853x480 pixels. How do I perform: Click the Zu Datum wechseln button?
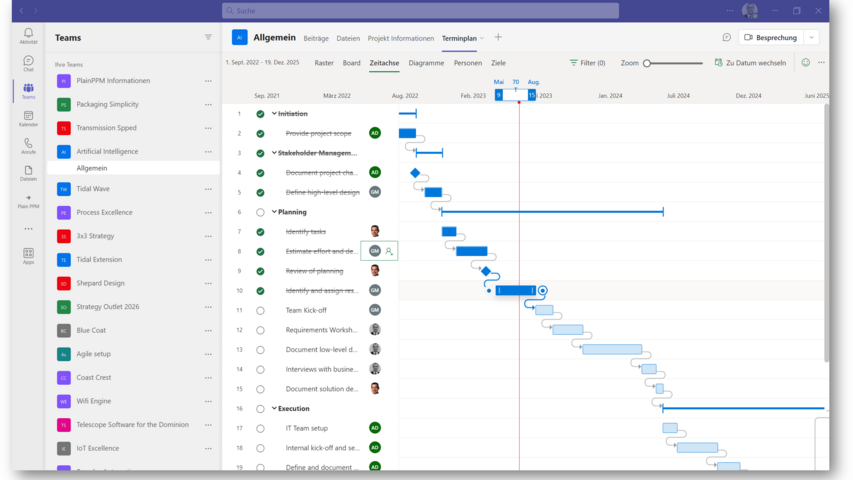(x=750, y=63)
